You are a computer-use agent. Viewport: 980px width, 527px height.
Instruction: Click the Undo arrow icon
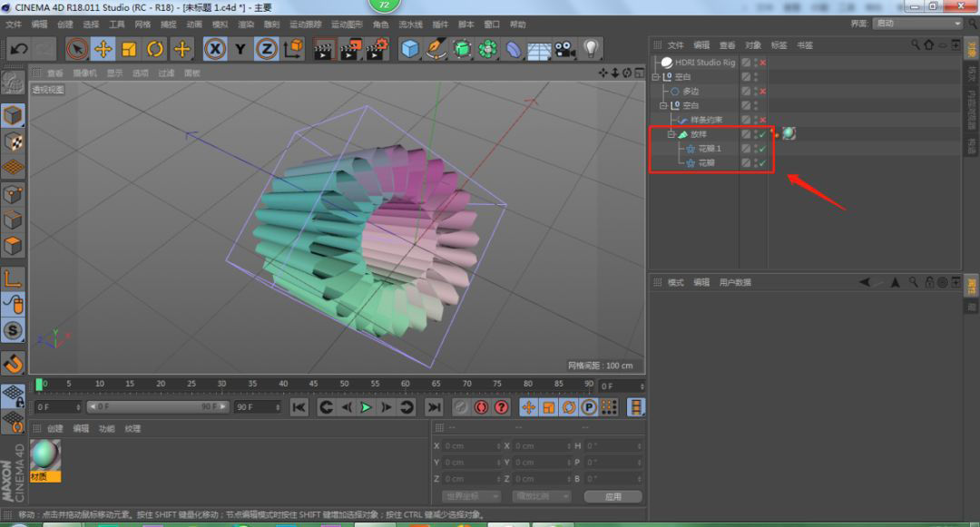coord(19,49)
